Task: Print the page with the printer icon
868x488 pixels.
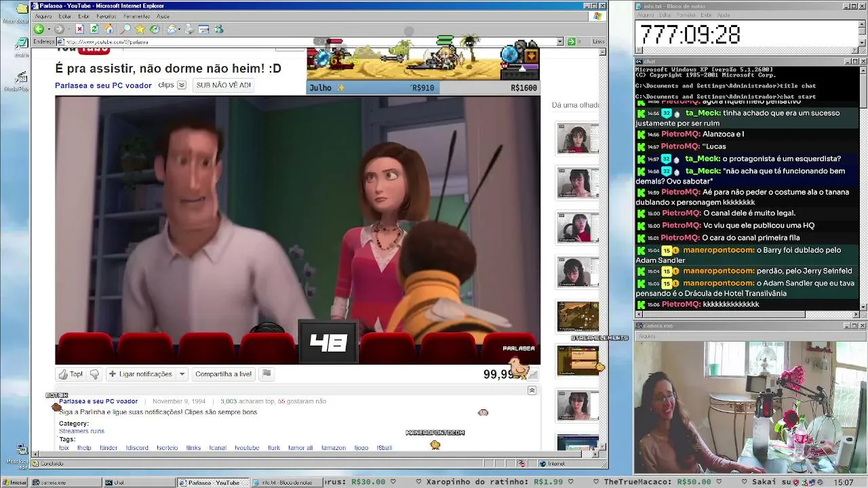Action: click(189, 29)
